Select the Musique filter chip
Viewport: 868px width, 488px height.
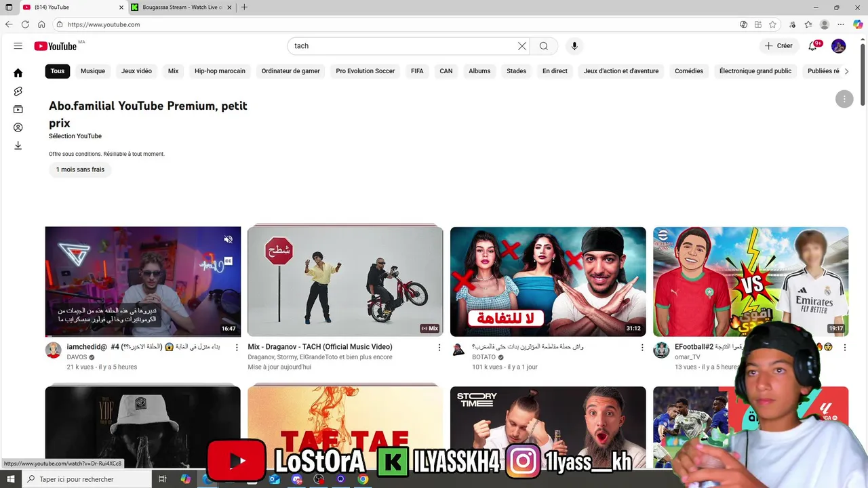tap(93, 71)
